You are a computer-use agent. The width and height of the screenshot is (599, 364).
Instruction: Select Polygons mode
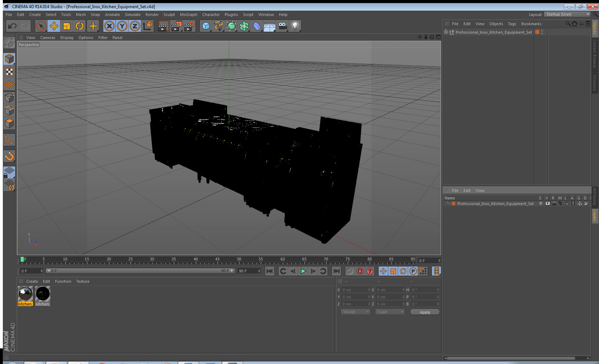[9, 123]
